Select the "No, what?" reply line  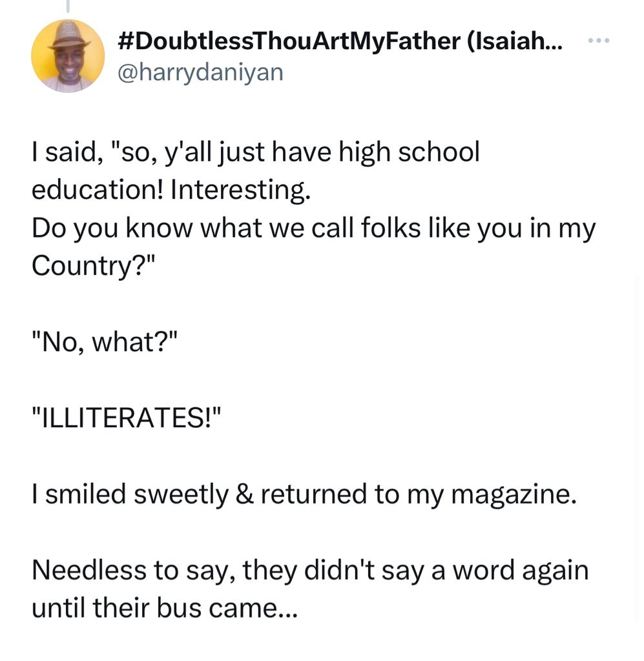click(x=103, y=342)
